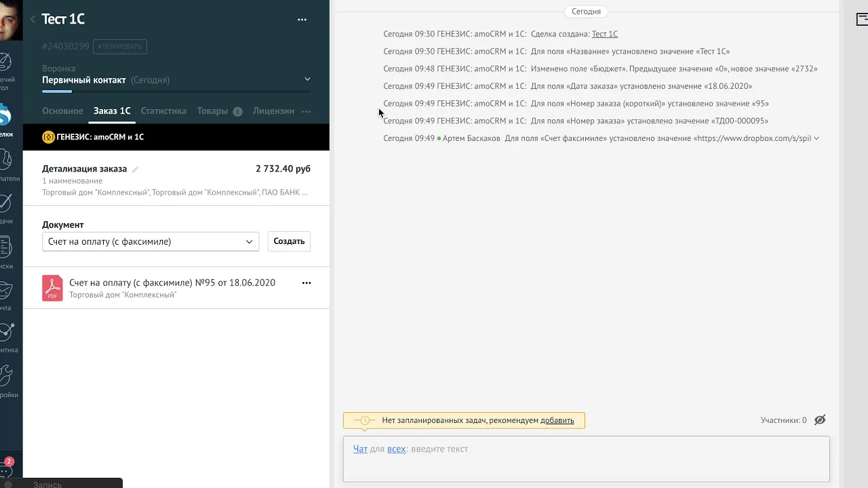868x488 pixels.
Task: Open the tasks checkmark icon in the sidebar
Action: click(5, 203)
